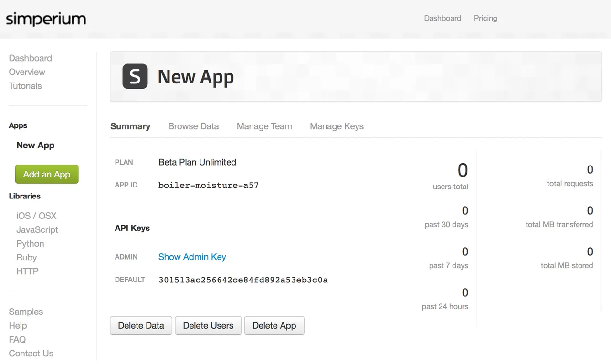Switch to the Browse Data tab

[193, 126]
